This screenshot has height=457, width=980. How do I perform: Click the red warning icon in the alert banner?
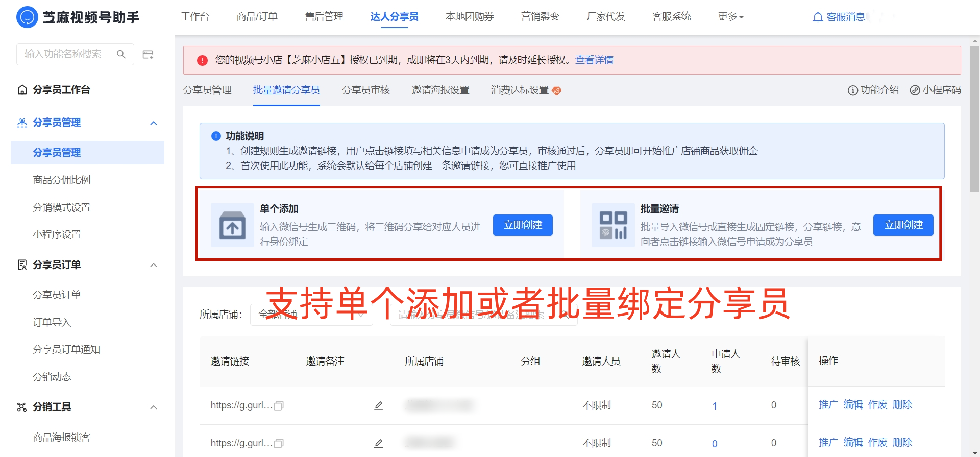202,60
